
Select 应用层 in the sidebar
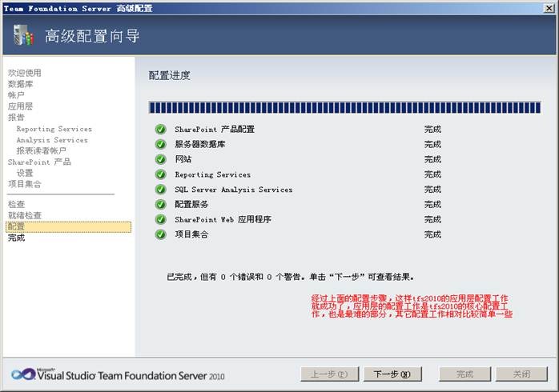pos(20,106)
